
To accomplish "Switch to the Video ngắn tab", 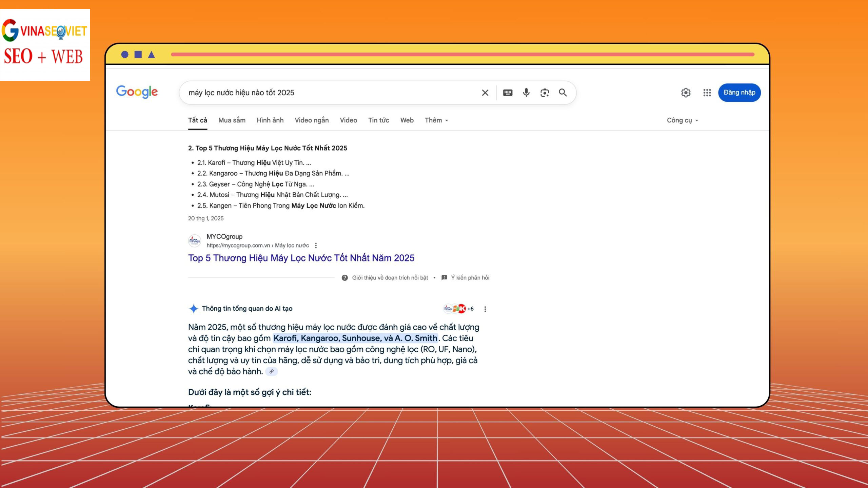I will coord(312,120).
